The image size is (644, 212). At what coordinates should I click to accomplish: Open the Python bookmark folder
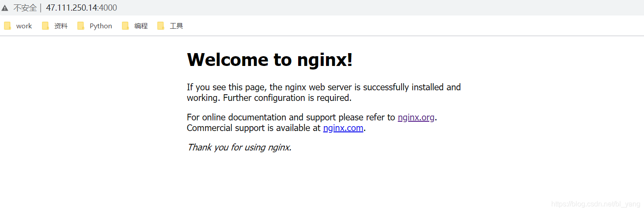95,26
